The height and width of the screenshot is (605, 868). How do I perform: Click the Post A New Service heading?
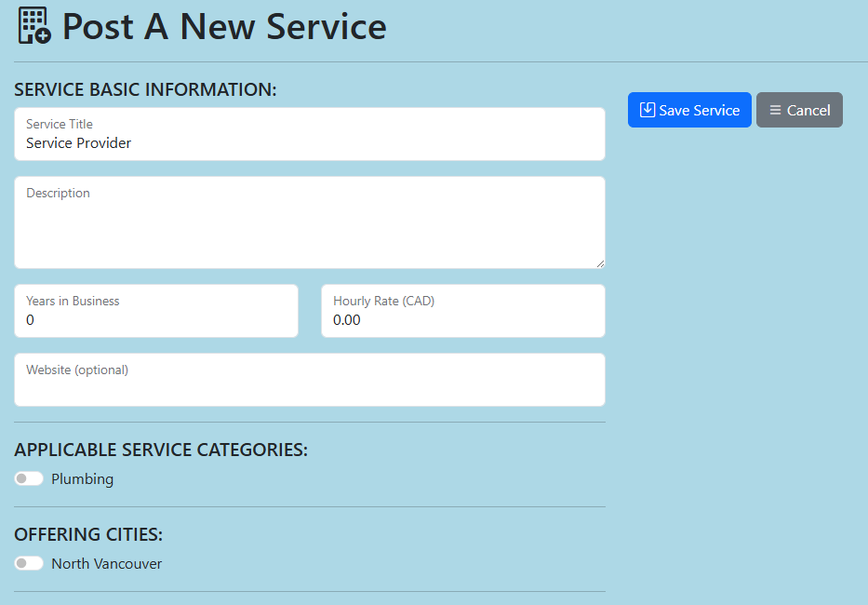point(223,27)
